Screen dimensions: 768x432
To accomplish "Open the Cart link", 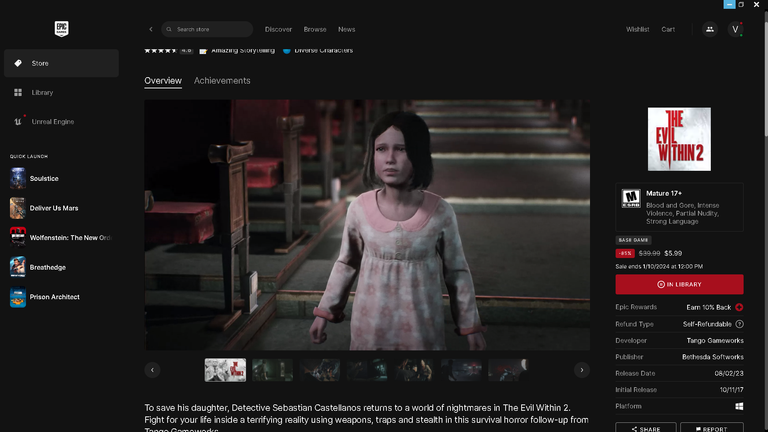I will pos(668,29).
